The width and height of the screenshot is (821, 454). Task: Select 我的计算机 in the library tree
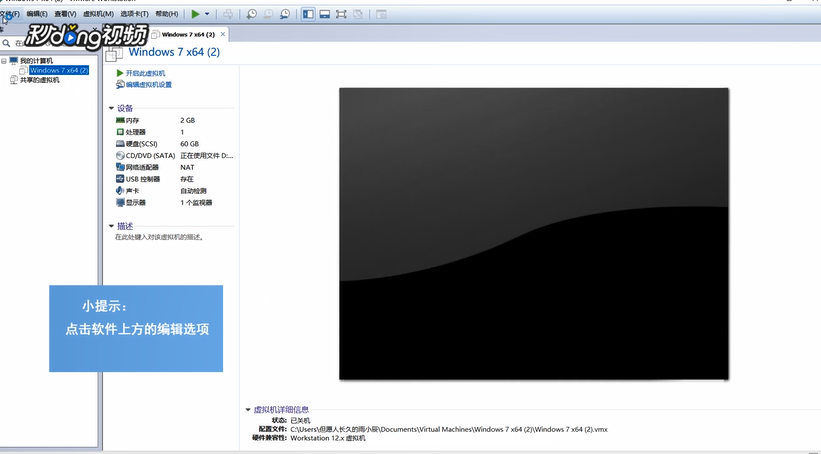coord(36,61)
